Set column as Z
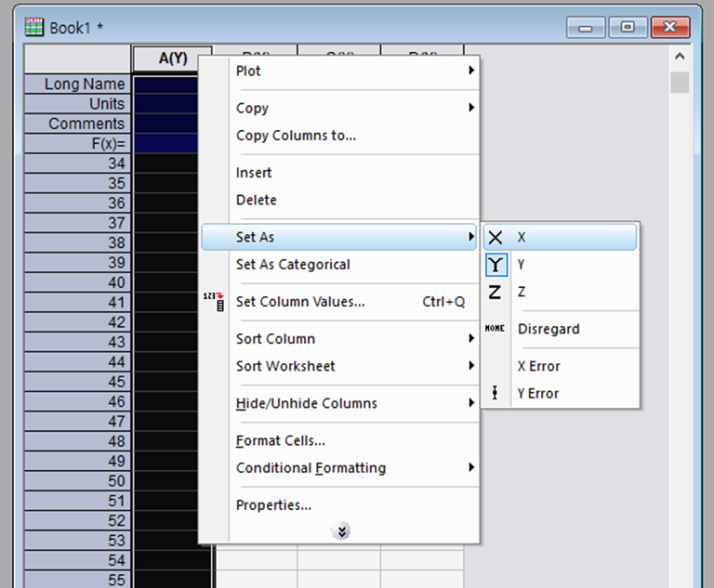 [x=560, y=292]
